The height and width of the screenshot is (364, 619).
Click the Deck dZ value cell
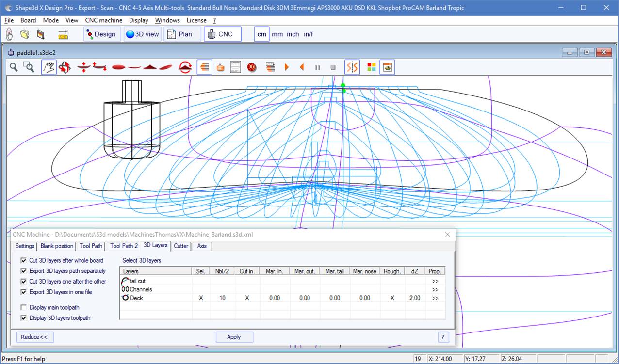[415, 298]
